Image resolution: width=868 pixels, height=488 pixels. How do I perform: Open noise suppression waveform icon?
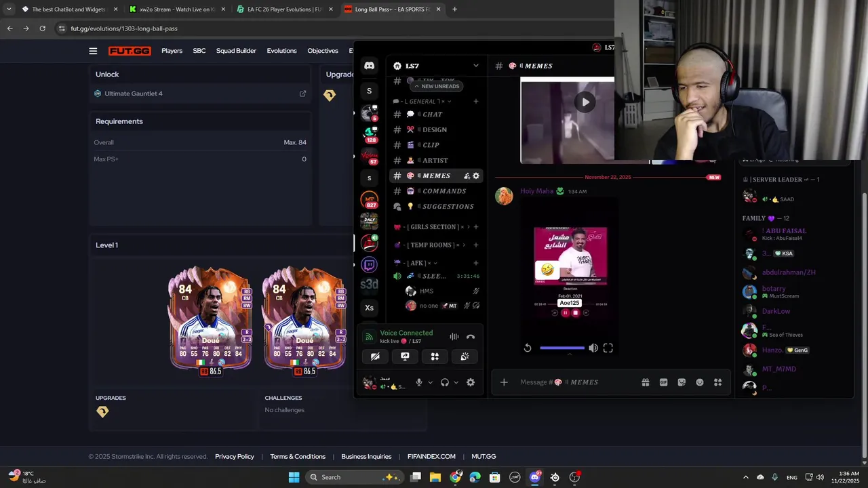tap(454, 337)
